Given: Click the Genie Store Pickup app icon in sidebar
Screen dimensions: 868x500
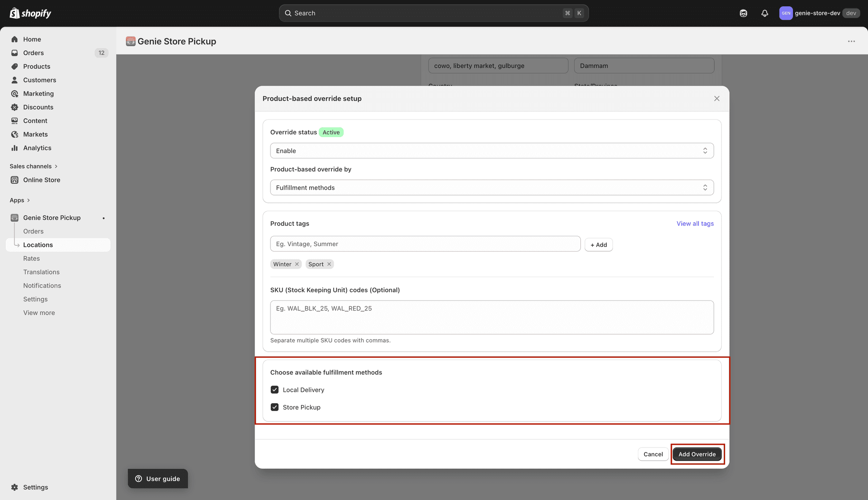Looking at the screenshot, I should tap(14, 218).
